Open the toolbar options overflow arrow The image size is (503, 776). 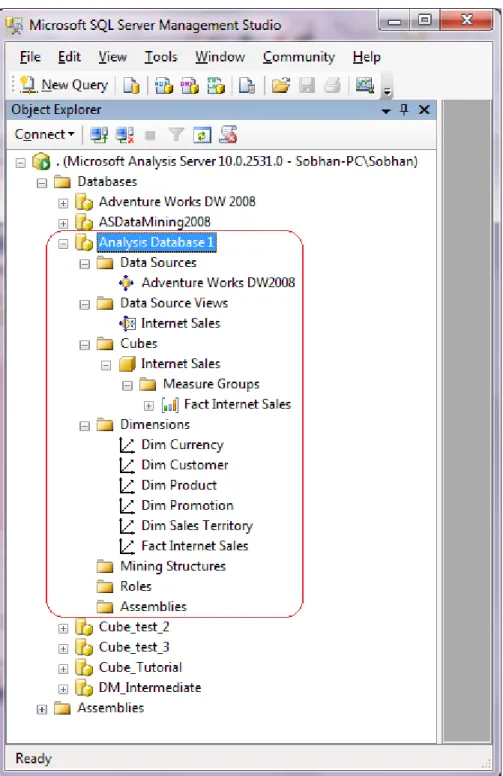[x=387, y=90]
